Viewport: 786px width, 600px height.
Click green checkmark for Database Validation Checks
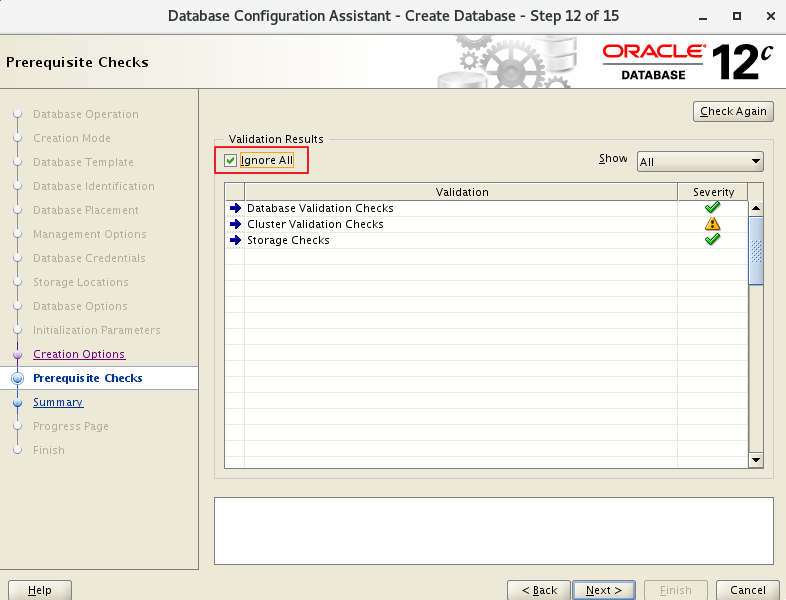pos(712,208)
